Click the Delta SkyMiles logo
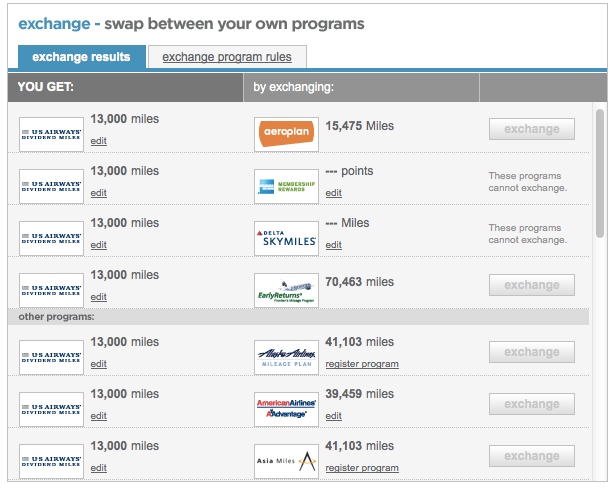The width and height of the screenshot is (613, 489). [x=286, y=238]
